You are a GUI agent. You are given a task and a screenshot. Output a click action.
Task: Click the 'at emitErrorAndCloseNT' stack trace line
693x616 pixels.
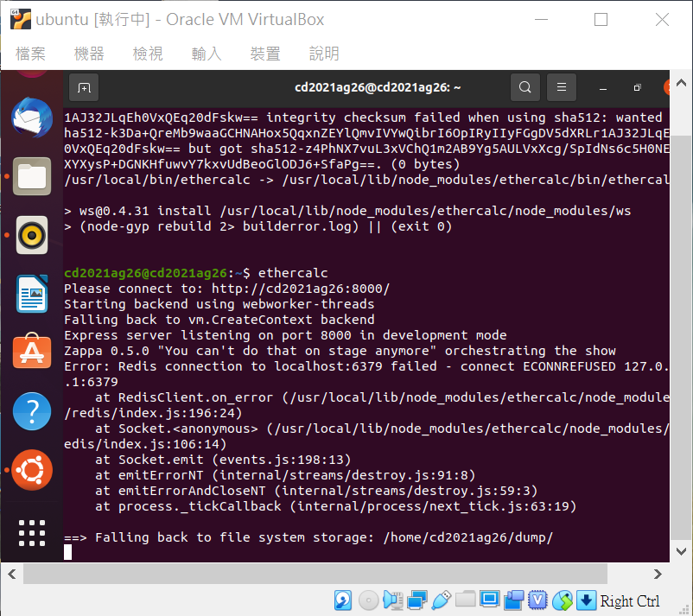[x=316, y=491]
